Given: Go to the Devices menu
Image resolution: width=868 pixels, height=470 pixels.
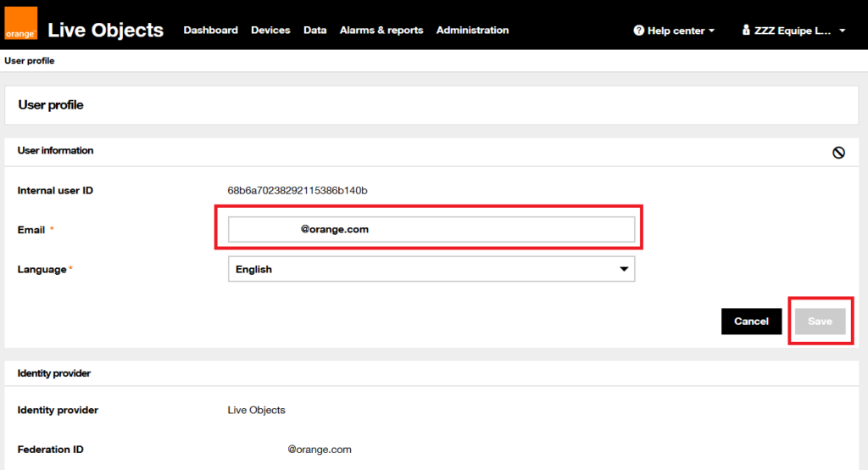Looking at the screenshot, I should (x=270, y=31).
